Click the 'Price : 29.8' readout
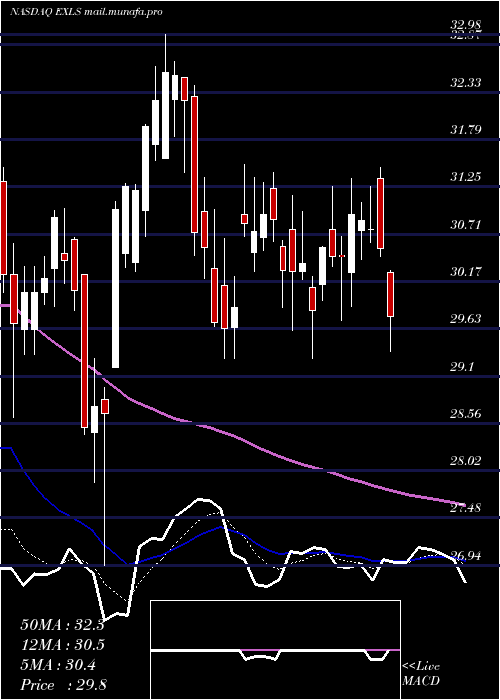 (x=62, y=685)
